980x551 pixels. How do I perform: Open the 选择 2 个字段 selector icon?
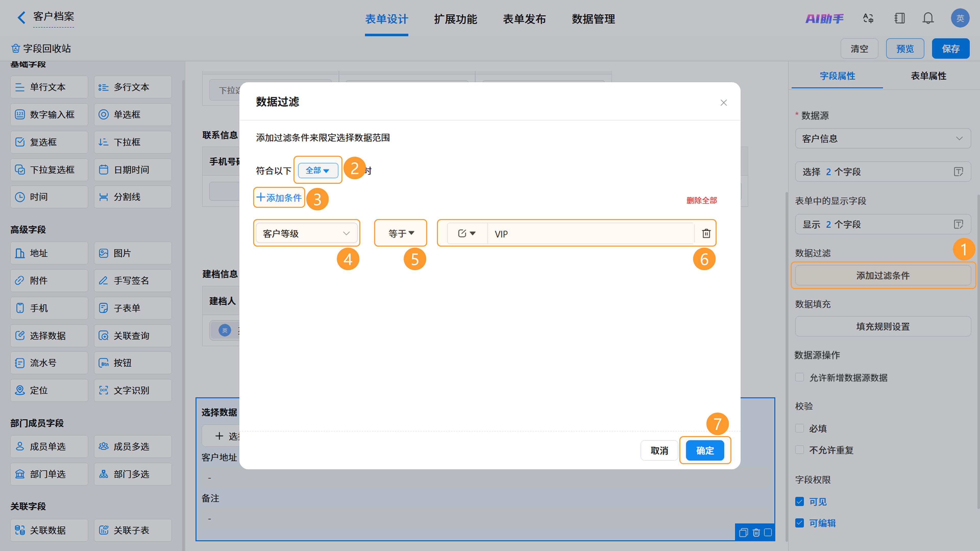(958, 172)
